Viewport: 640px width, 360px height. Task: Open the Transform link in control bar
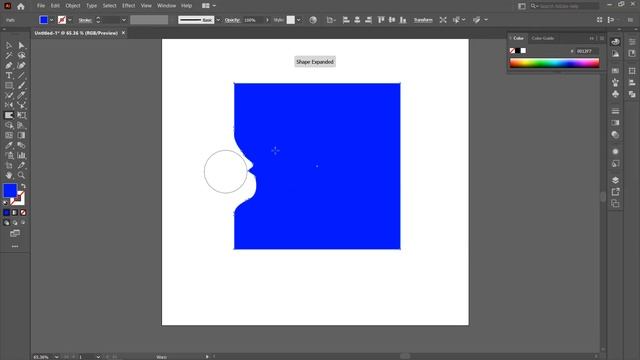coord(423,20)
